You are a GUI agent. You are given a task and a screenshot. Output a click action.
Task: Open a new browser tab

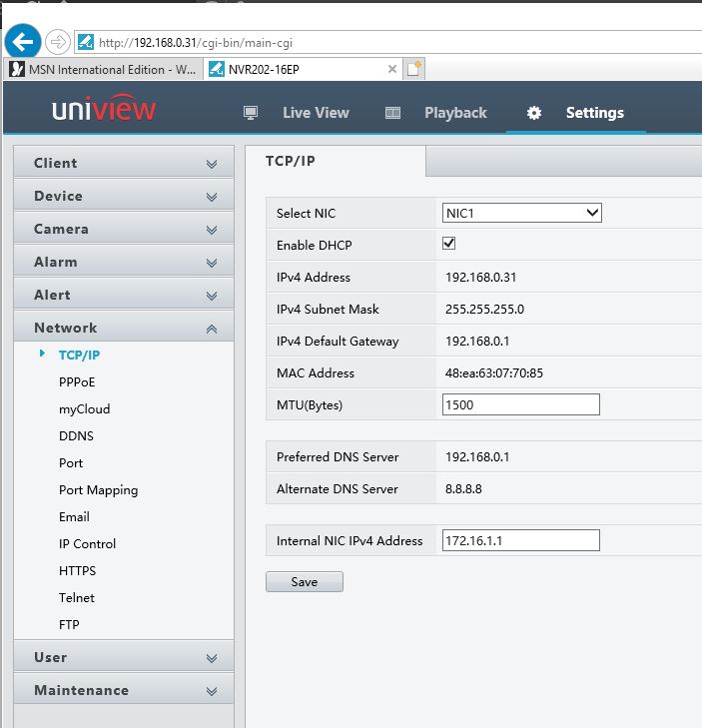[413, 69]
